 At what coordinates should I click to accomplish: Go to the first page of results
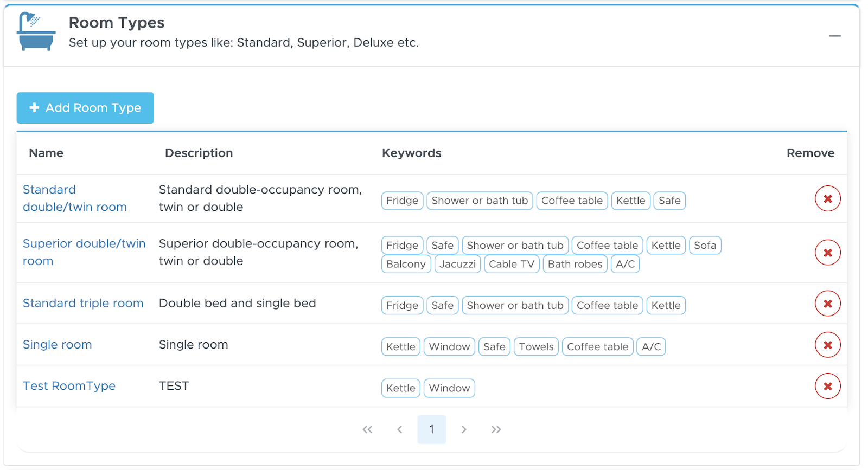(367, 430)
